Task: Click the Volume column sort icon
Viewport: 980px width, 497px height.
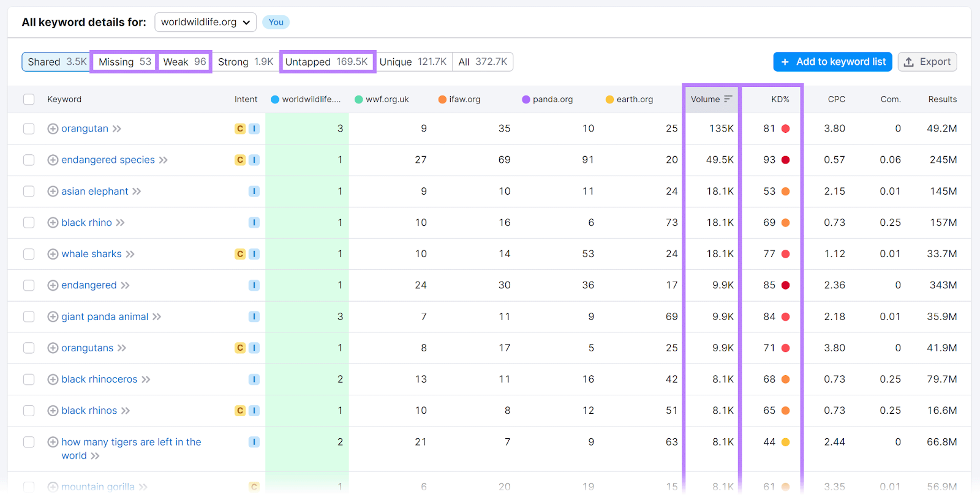Action: point(728,99)
